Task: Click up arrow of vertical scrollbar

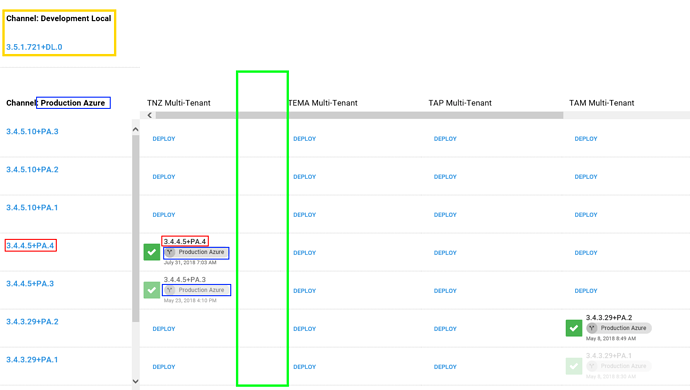Action: 136,129
